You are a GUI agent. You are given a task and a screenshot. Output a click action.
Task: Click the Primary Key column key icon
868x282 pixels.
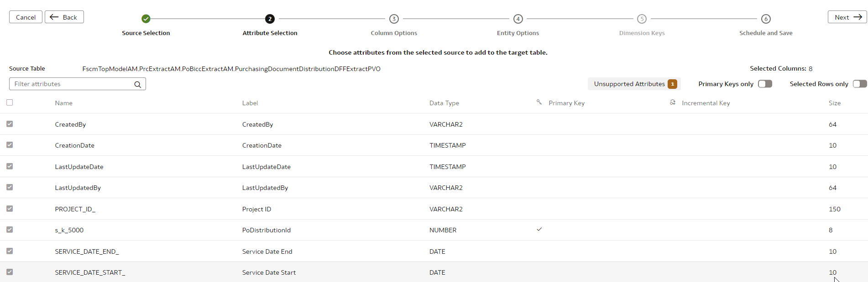pyautogui.click(x=539, y=103)
